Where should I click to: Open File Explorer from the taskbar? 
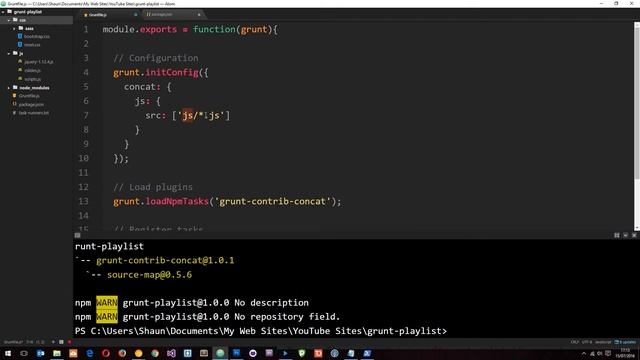click(57, 353)
